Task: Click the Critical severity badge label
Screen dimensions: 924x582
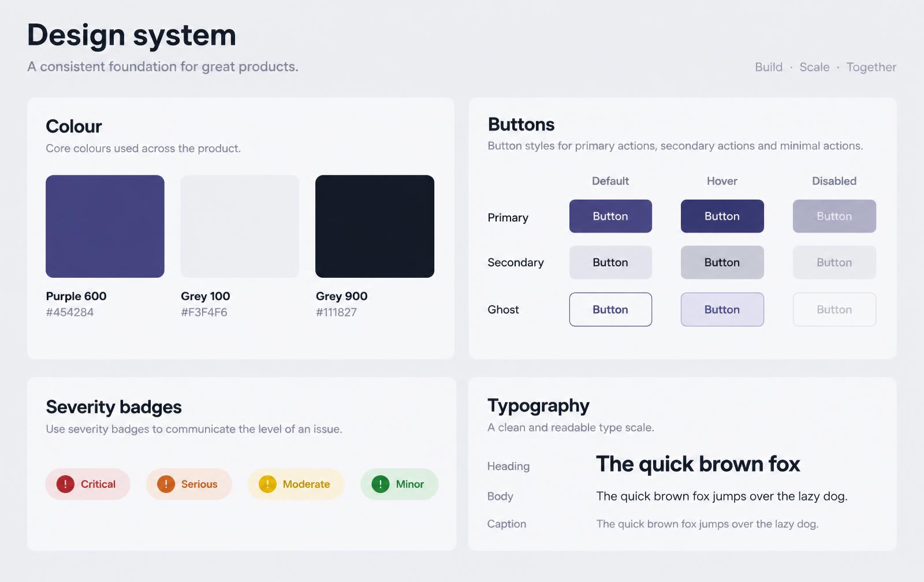Action: click(98, 484)
